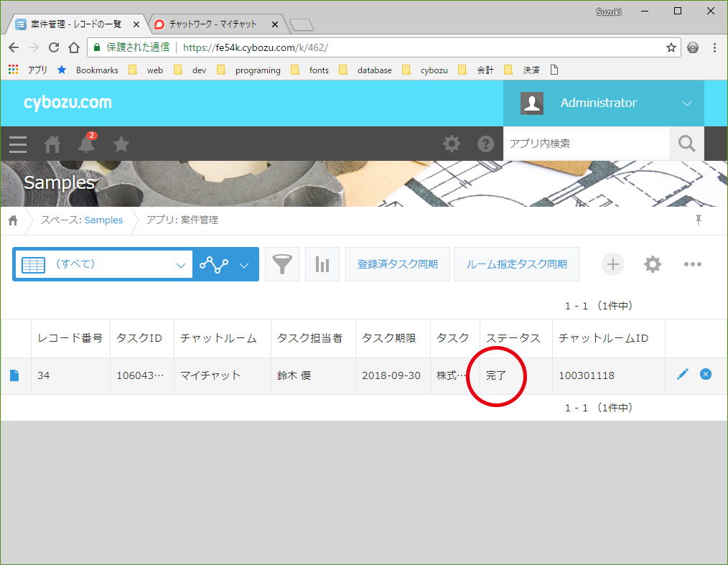This screenshot has height=565, width=728.
Task: Open the アプリ apps shortcut in bookmarks bar
Action: click(28, 70)
